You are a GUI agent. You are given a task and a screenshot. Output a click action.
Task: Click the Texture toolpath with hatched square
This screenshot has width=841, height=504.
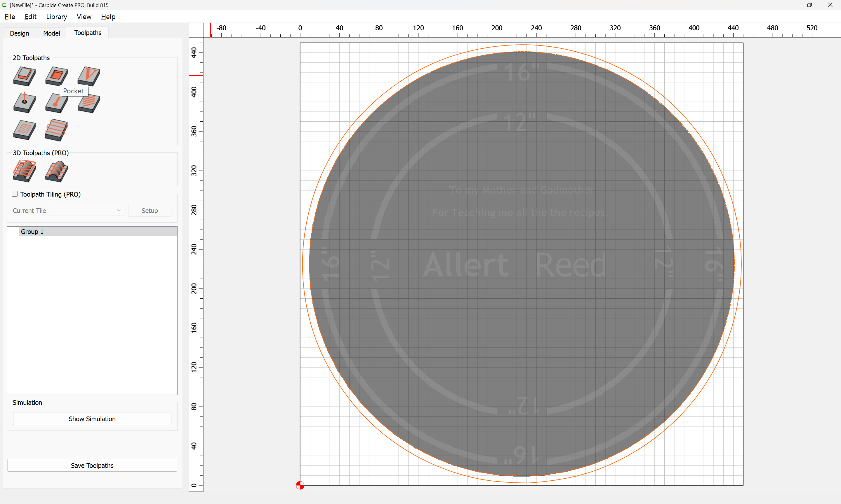click(25, 130)
